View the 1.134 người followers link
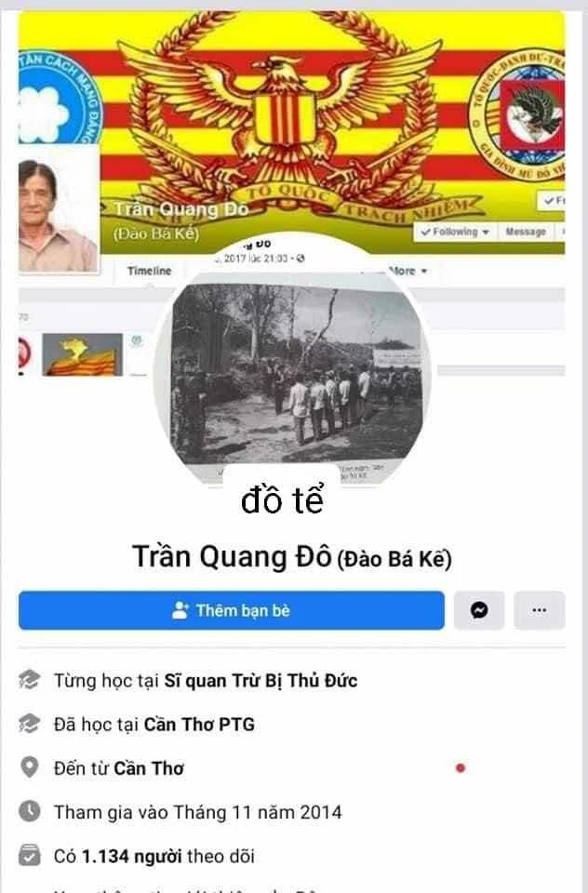Image resolution: width=588 pixels, height=893 pixels. tap(132, 856)
